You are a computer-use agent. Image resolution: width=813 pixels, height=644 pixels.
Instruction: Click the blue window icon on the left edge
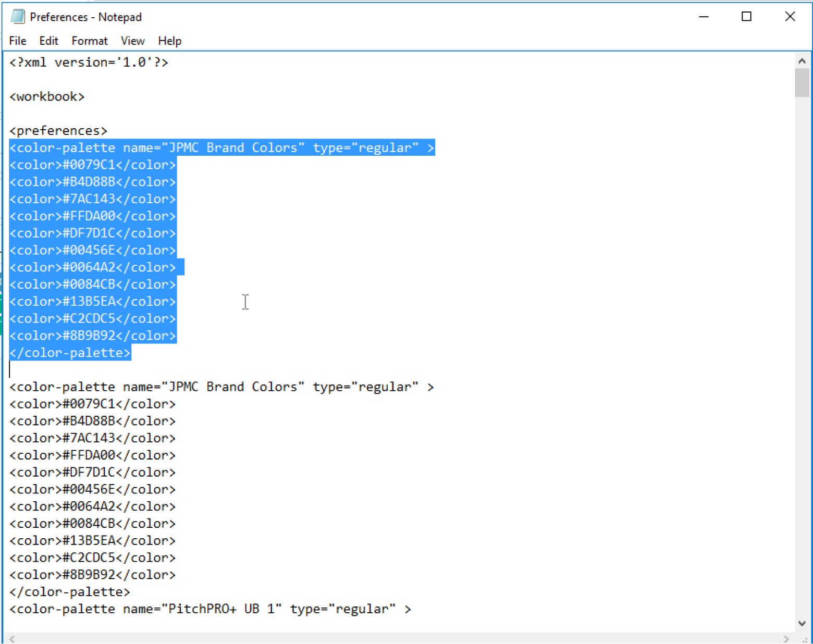pos(2,281)
